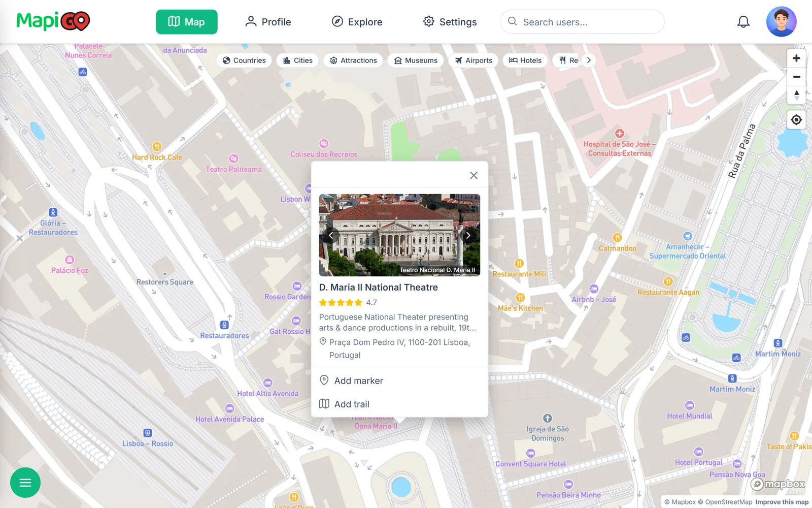Zoom out on the map
The image size is (812, 508).
pos(796,77)
